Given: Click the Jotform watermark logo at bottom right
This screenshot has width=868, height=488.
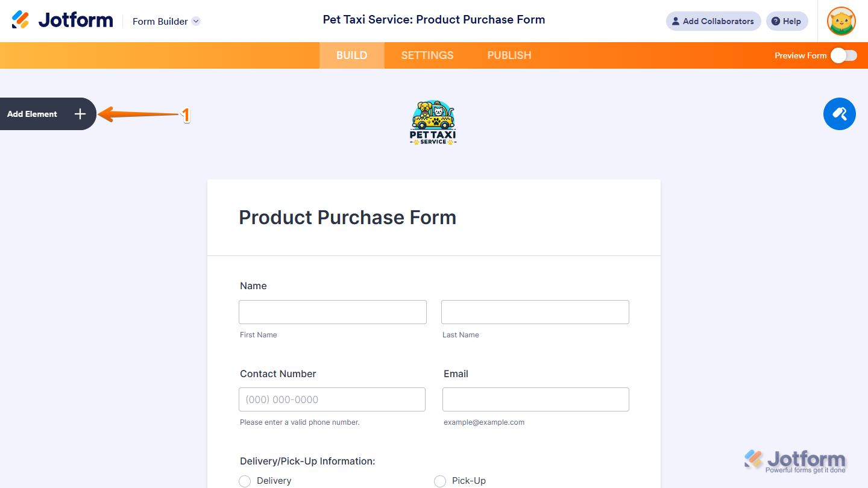Looking at the screenshot, I should tap(796, 459).
